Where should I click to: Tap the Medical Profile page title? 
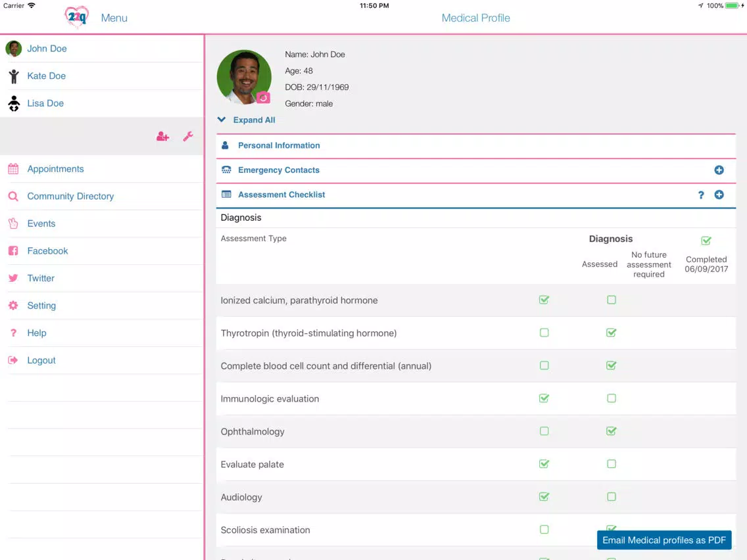[475, 18]
